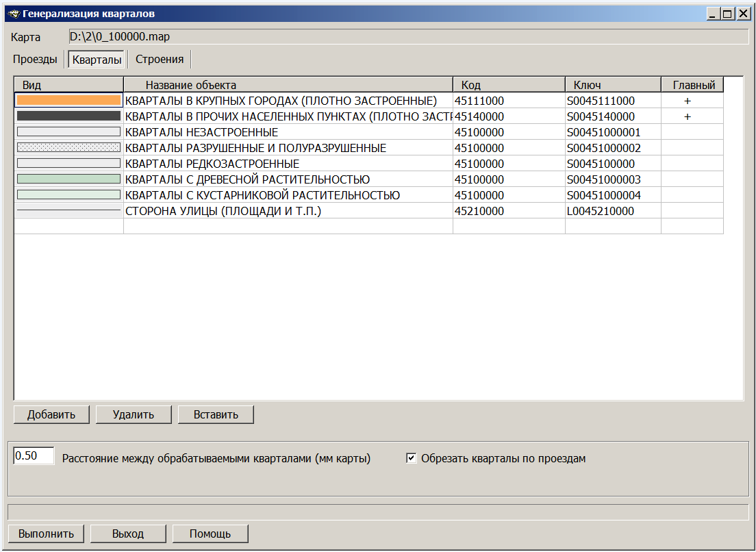Run generalization with Выполнить button
The image size is (756, 552).
pos(46,534)
